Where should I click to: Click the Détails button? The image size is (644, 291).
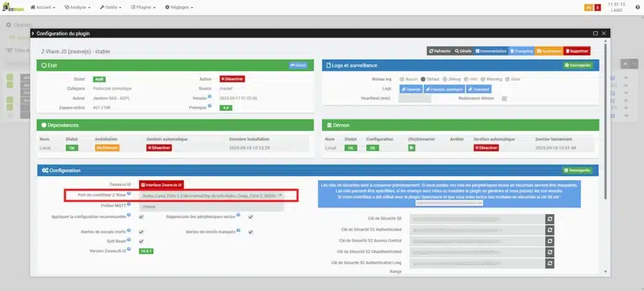pyautogui.click(x=463, y=52)
